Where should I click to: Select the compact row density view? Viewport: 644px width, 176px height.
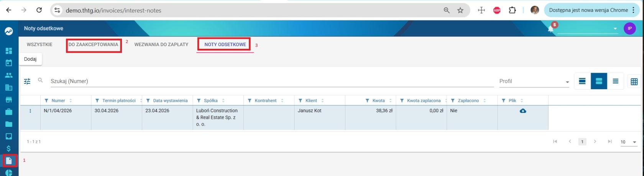[616, 81]
